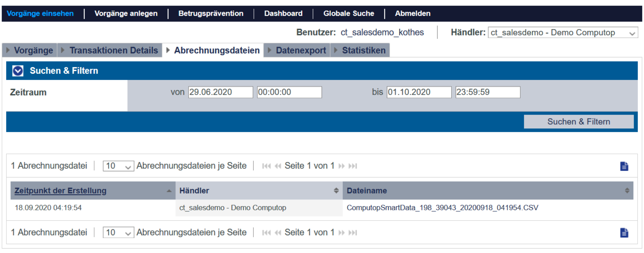Sort by Zeitpunkt der Erstellung link
Image resolution: width=644 pixels, height=253 pixels.
point(60,191)
